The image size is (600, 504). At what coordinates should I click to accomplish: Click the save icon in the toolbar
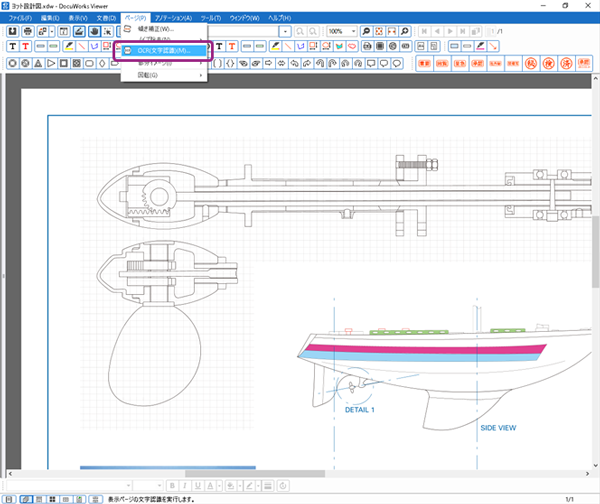13,32
